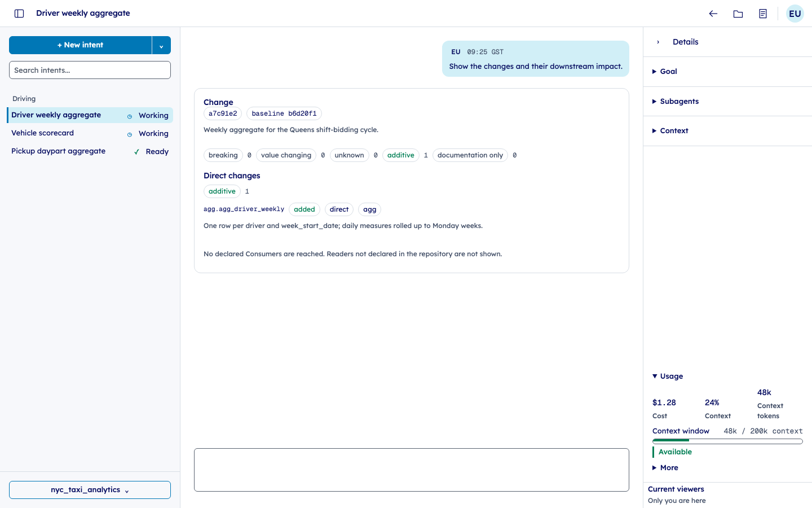Select the Driver weekly aggregate intent
The image size is (812, 508).
pyautogui.click(x=90, y=115)
